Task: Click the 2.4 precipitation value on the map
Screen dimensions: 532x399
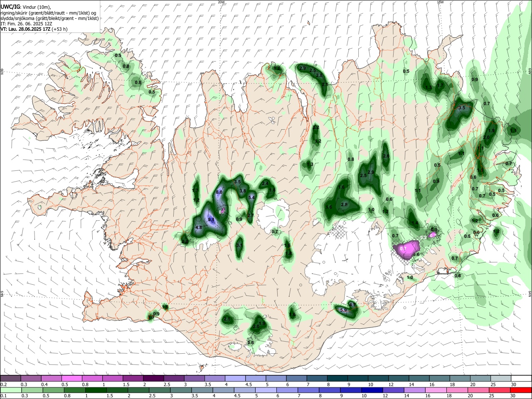Action: click(265, 183)
